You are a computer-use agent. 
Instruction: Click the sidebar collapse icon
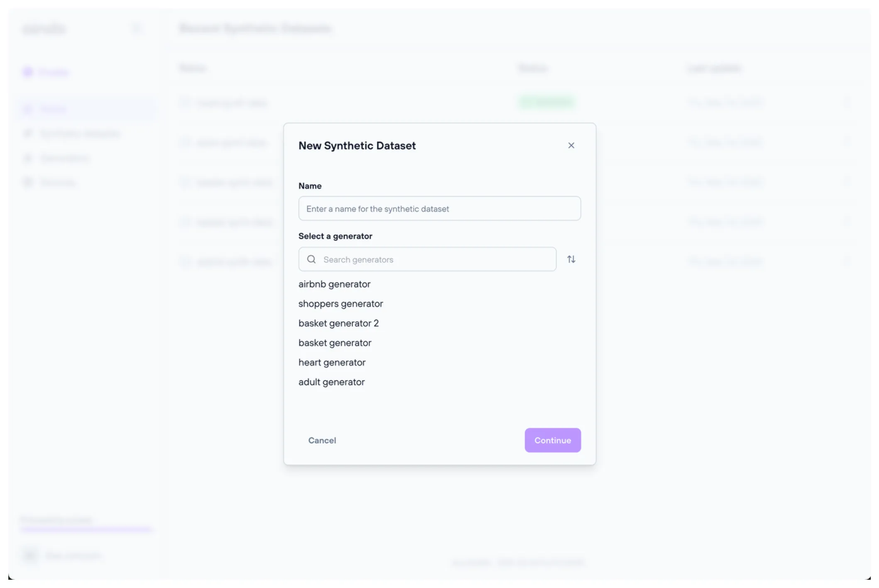pos(136,29)
